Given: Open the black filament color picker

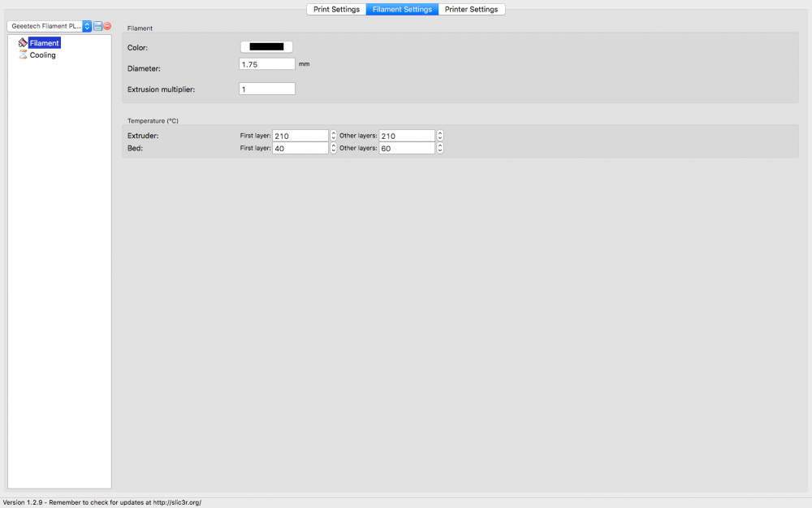Looking at the screenshot, I should click(x=266, y=46).
